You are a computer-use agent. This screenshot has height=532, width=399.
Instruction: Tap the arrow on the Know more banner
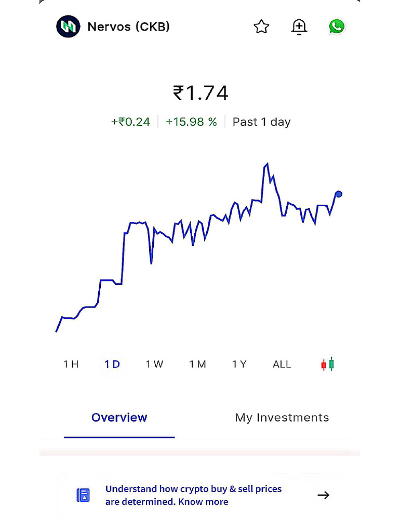pos(323,495)
